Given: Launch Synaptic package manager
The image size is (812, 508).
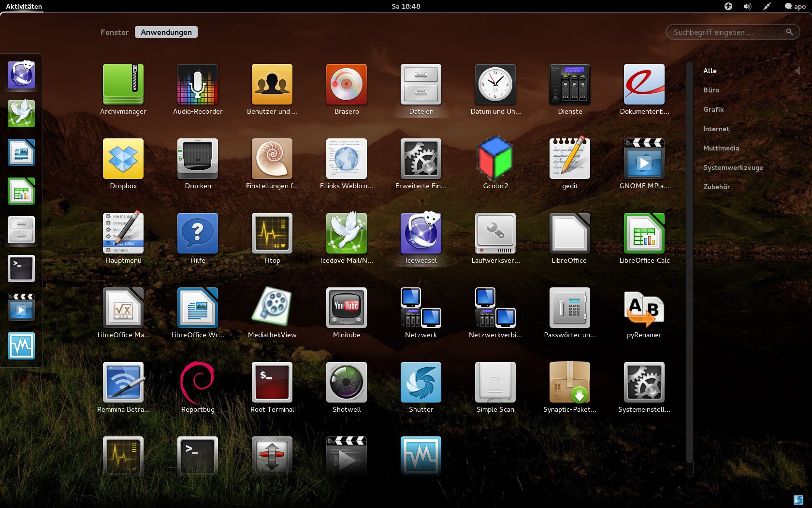Looking at the screenshot, I should point(570,383).
